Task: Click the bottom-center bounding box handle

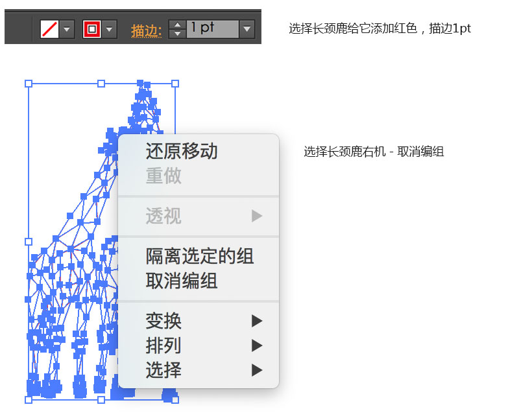Action: pyautogui.click(x=101, y=400)
